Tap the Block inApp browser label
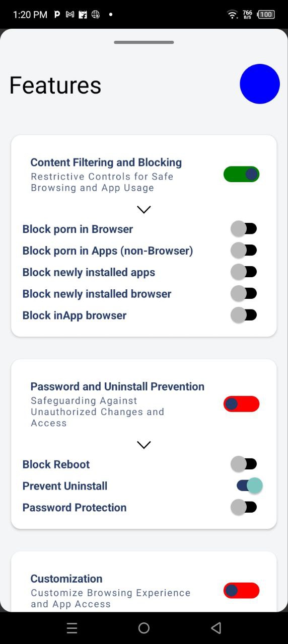288x644 pixels. 75,315
